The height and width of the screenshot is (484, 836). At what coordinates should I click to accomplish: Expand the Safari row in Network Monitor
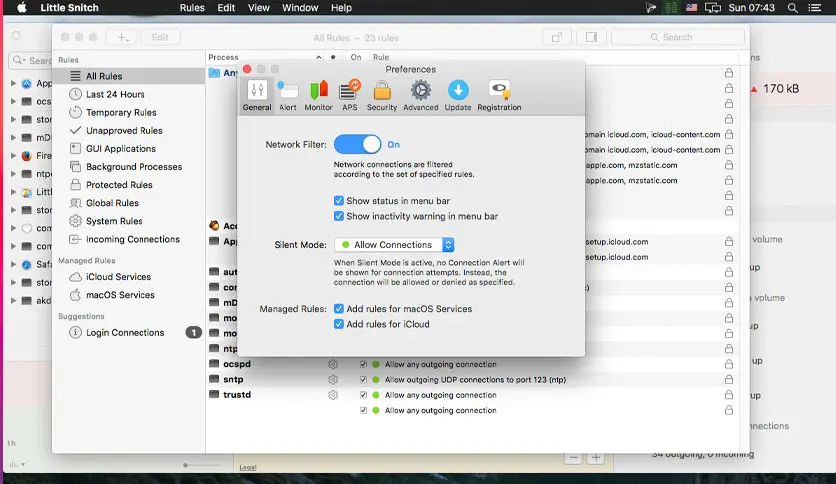click(13, 264)
